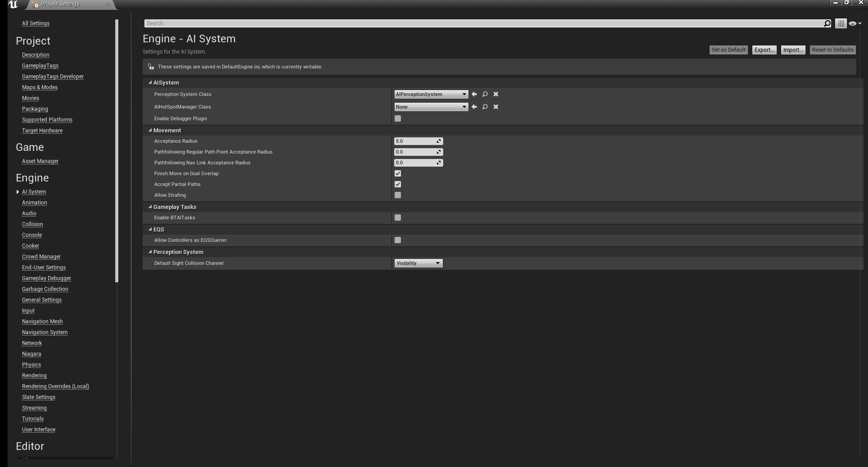
Task: Enable BTAITasks checkbox
Action: pos(398,218)
